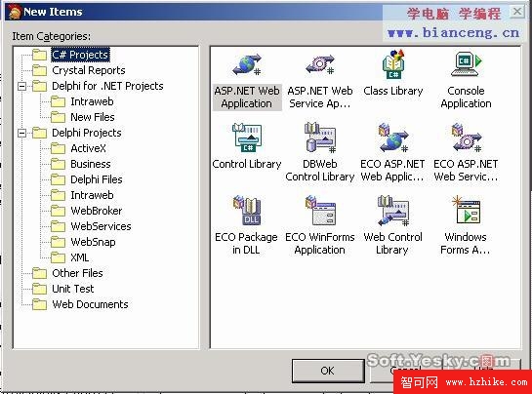Click the 'Control Library' label text
This screenshot has height=394, width=532.
pos(247,164)
